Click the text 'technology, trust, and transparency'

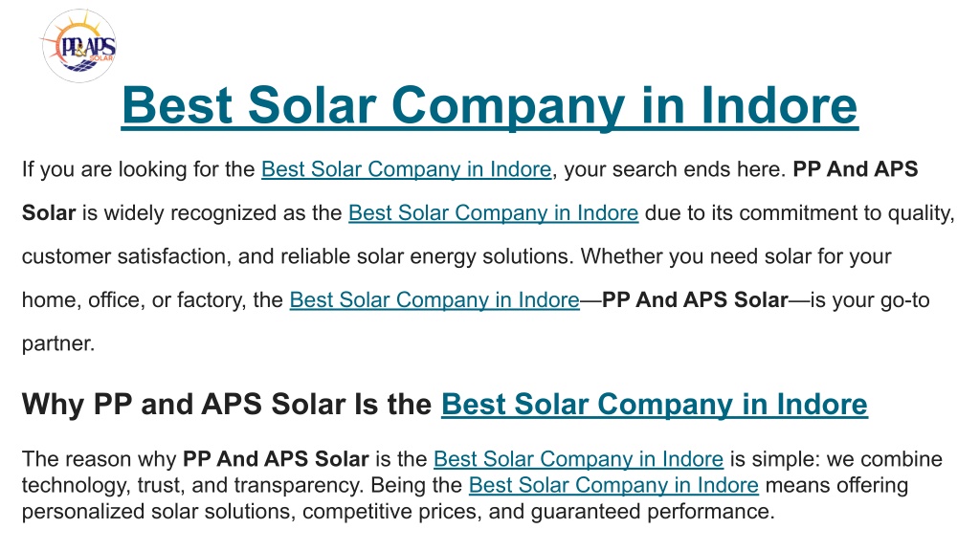click(192, 485)
